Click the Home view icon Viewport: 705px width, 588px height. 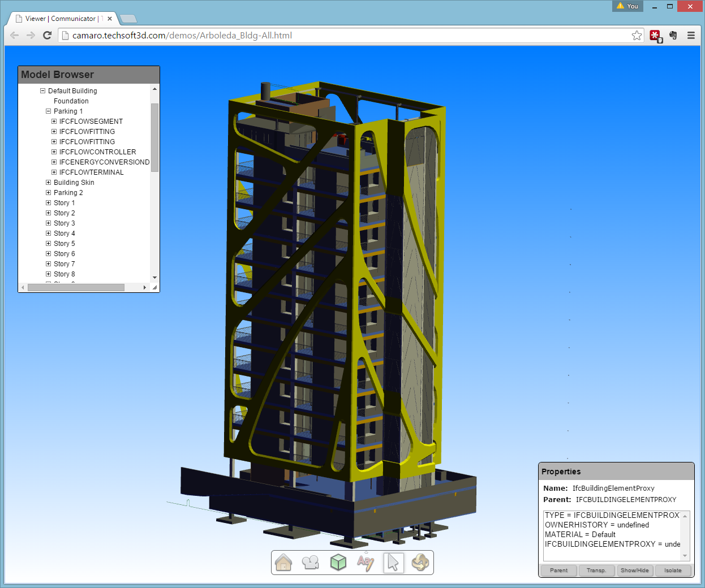pos(283,563)
